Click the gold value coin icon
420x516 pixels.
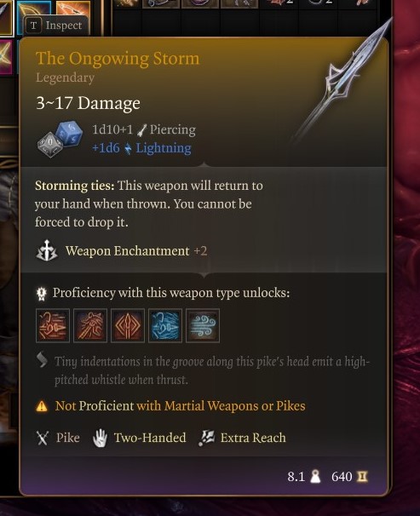coord(362,476)
